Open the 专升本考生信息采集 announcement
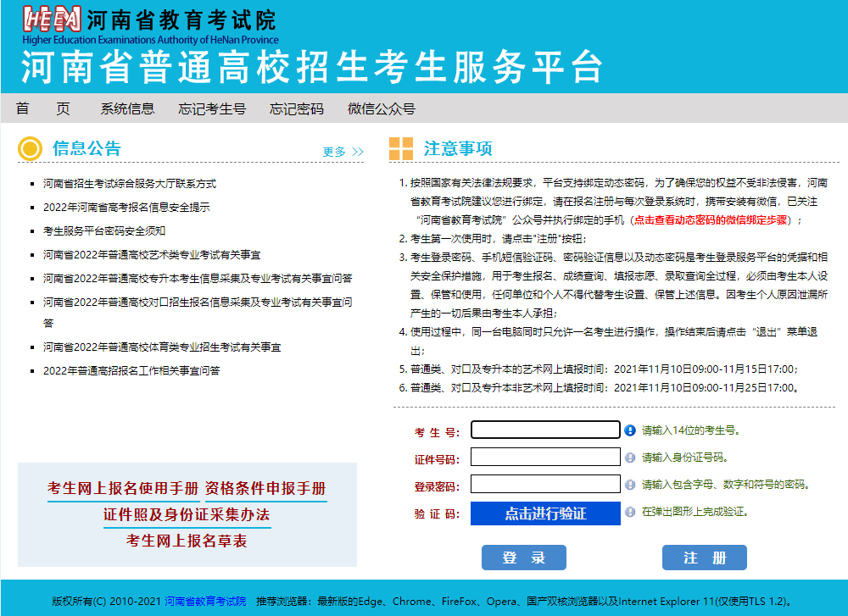Screen dimensions: 848x616 pyautogui.click(x=198, y=279)
